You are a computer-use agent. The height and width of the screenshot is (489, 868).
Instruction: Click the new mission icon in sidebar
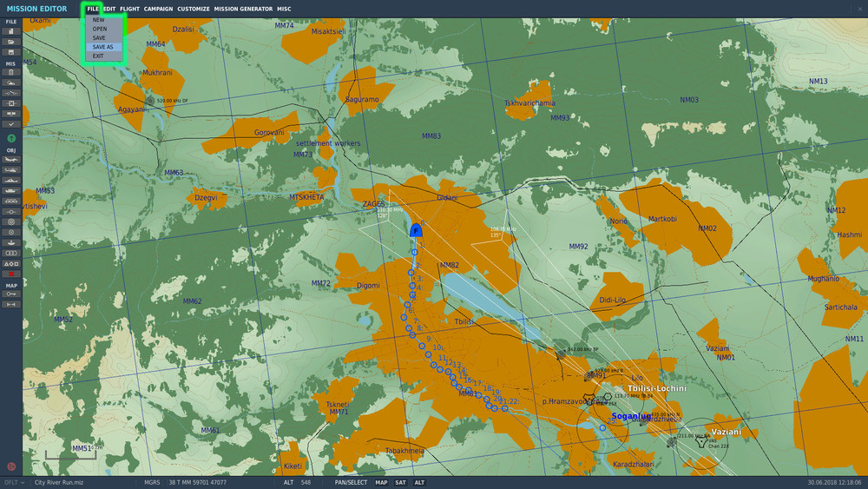(11, 31)
